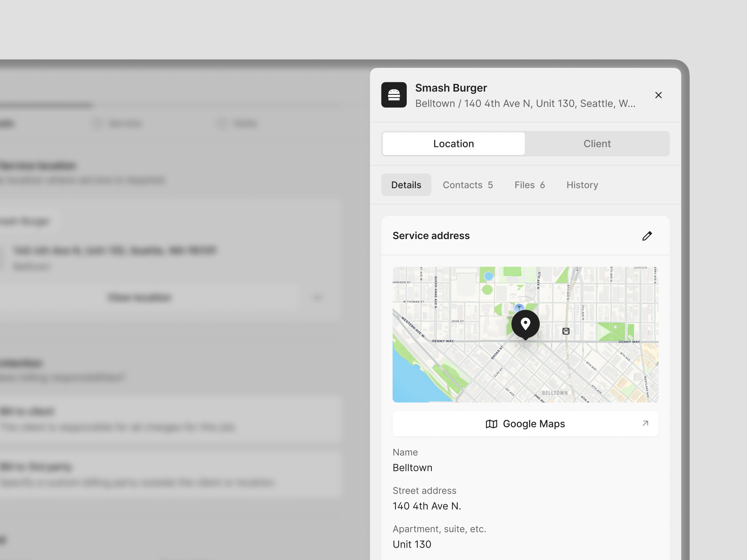Click the Contacts 5 disclosure item
Screen dimensions: 747x560
tap(468, 185)
